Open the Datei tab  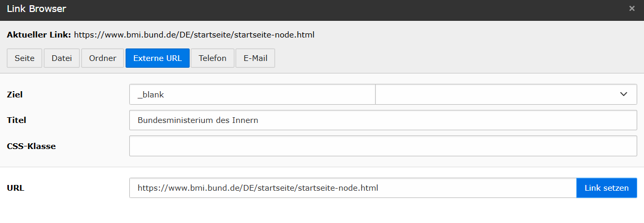click(x=61, y=58)
